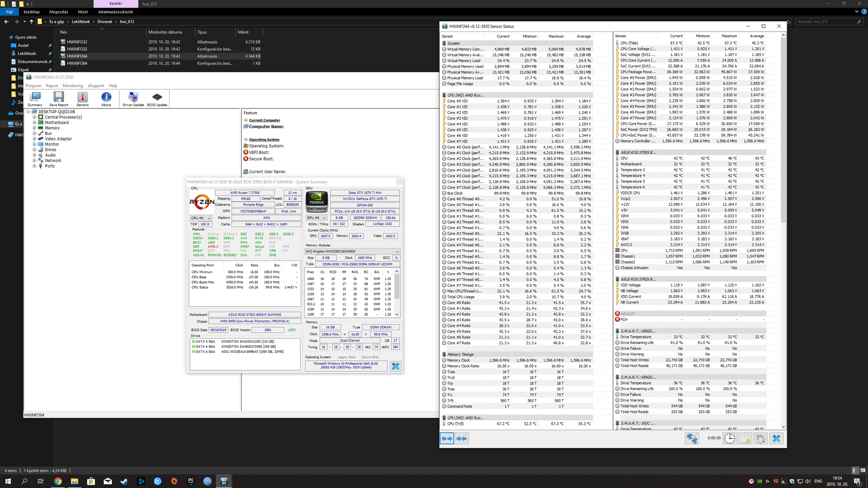868x488 pixels.
Task: Open the ENG language indicator in tray
Action: pos(818,481)
